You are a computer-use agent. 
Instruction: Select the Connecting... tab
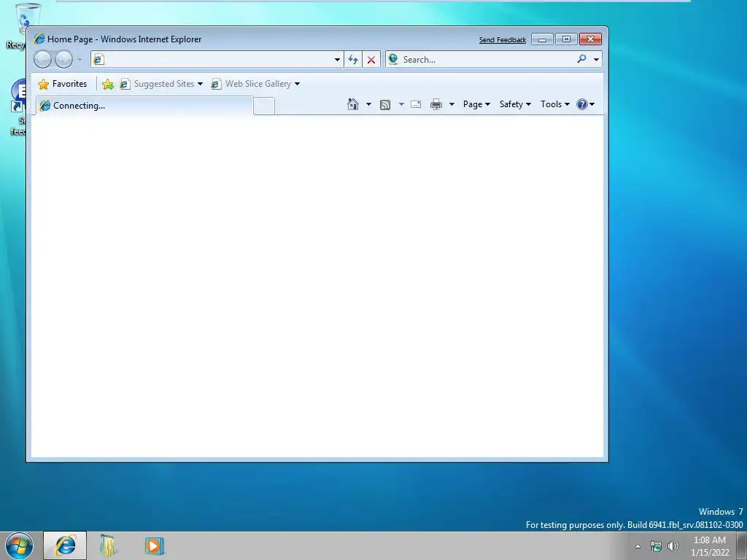(144, 106)
